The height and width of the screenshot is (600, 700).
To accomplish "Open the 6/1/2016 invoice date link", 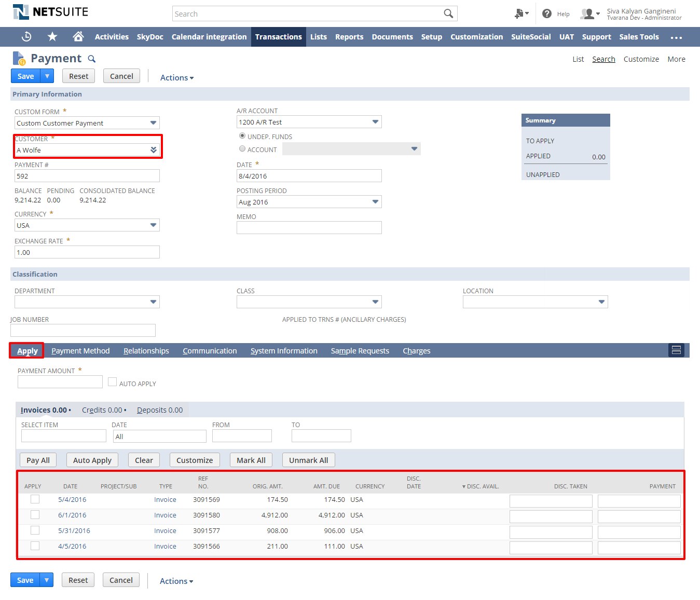I will click(72, 515).
